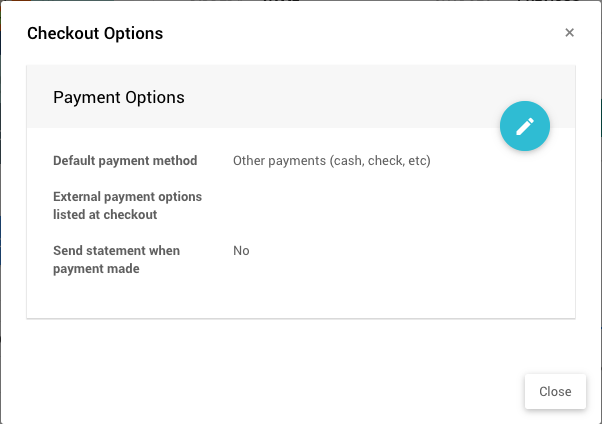Click the "payment made" text line
The width and height of the screenshot is (602, 424).
point(96,269)
